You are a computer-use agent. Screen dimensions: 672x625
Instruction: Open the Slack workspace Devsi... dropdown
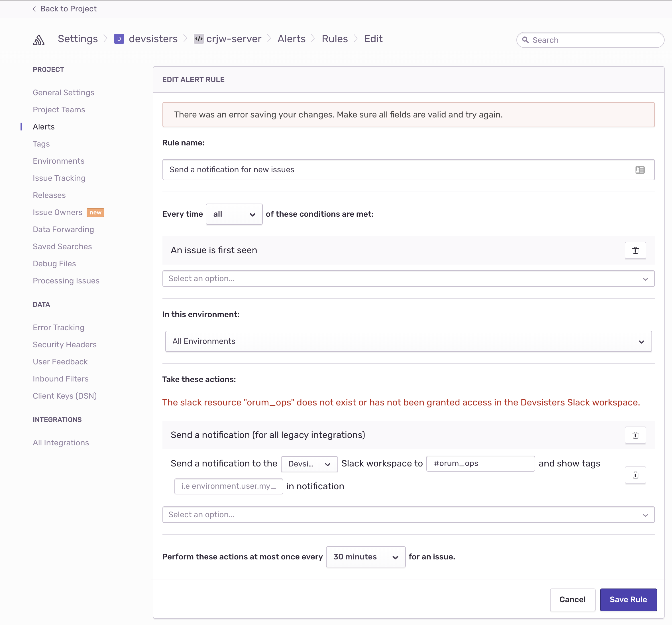[x=309, y=464]
